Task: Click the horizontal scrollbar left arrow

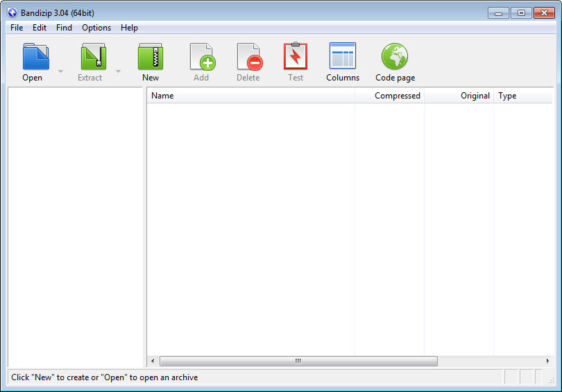Action: tap(153, 361)
